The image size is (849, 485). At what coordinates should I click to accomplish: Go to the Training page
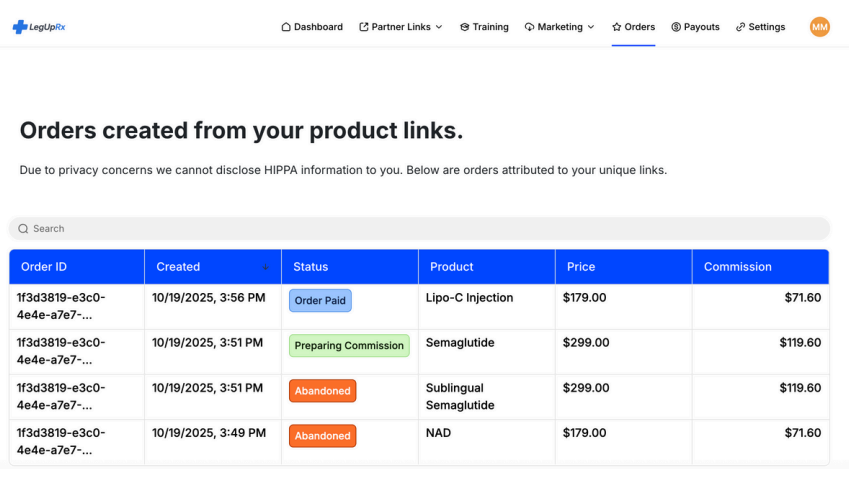click(490, 27)
